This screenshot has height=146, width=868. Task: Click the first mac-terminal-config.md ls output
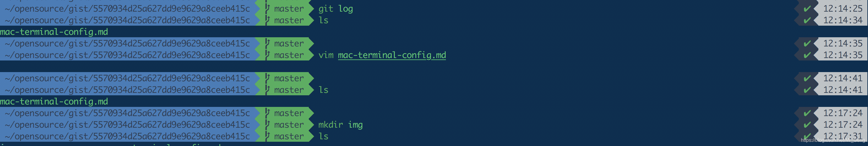point(54,32)
